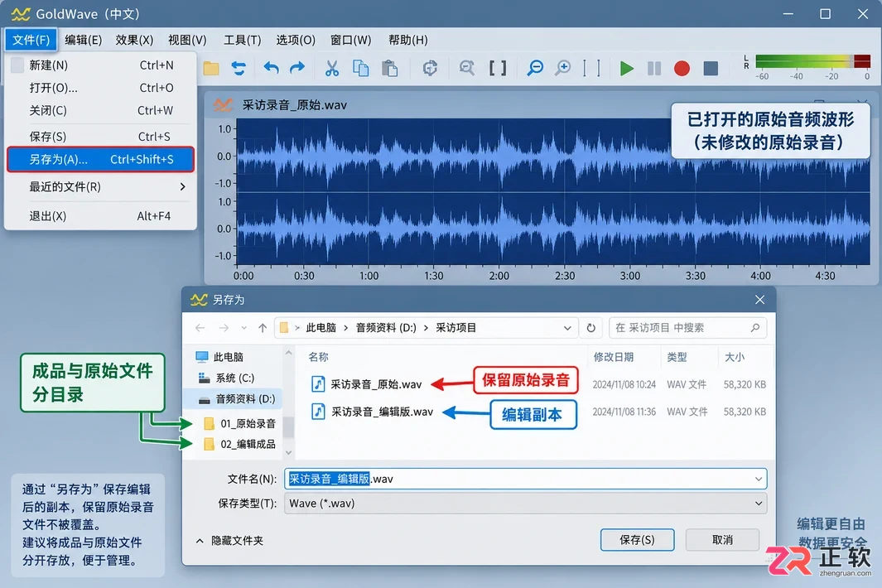
Task: Zoom out with the minus magnifier
Action: click(x=535, y=69)
